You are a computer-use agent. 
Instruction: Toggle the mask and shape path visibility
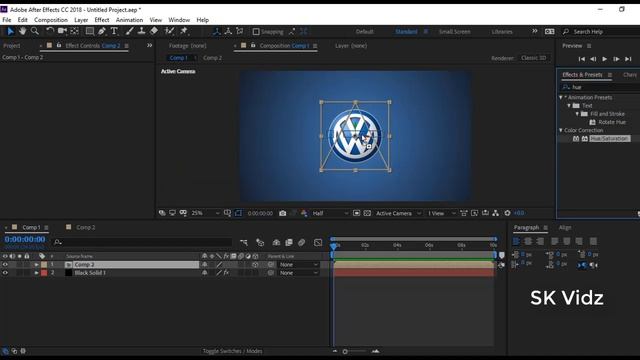pyautogui.click(x=238, y=213)
